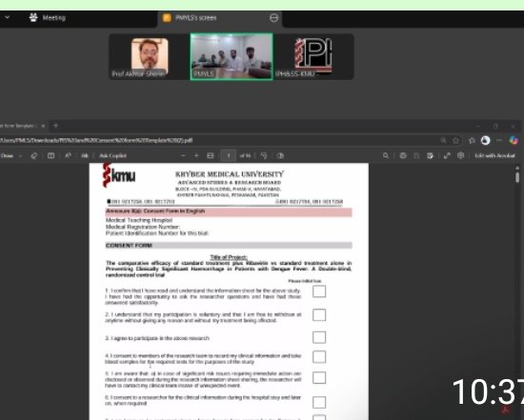
Task: Click the save as icon in PDF toolbar
Action: (430, 155)
